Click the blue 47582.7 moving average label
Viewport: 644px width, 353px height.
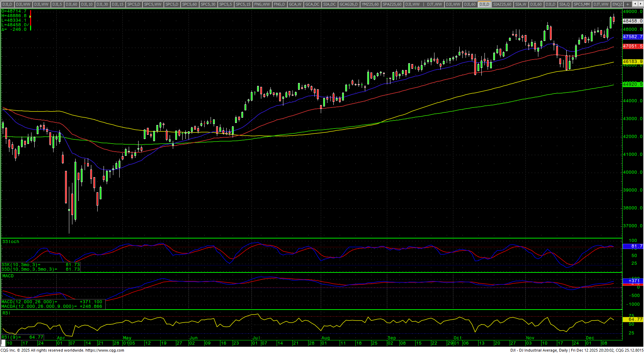tap(632, 37)
